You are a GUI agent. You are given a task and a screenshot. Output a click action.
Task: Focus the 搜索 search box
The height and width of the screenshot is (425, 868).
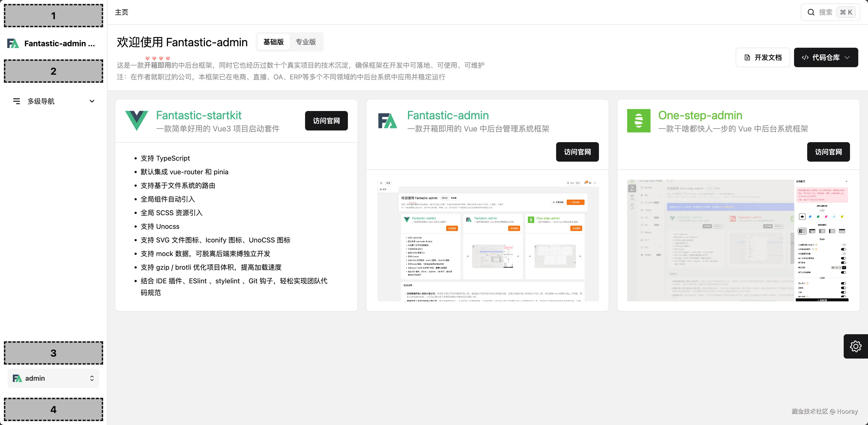click(825, 12)
